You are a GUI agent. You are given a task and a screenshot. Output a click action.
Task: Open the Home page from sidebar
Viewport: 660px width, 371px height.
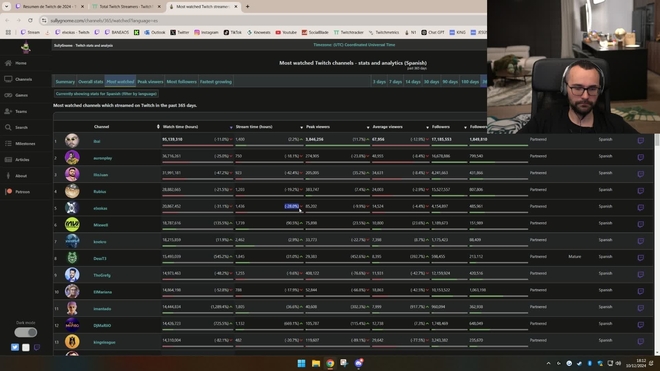[x=16, y=63]
